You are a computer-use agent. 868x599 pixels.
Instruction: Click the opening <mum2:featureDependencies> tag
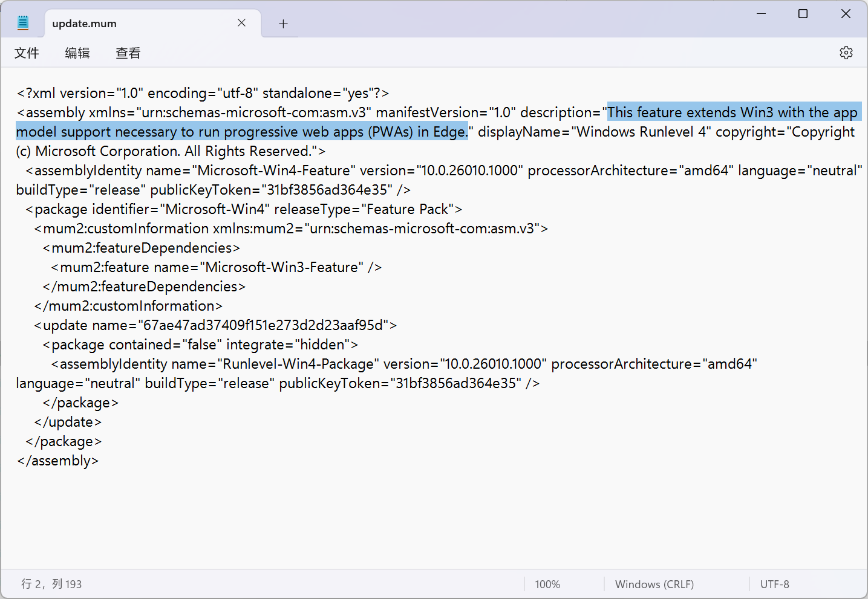click(142, 248)
